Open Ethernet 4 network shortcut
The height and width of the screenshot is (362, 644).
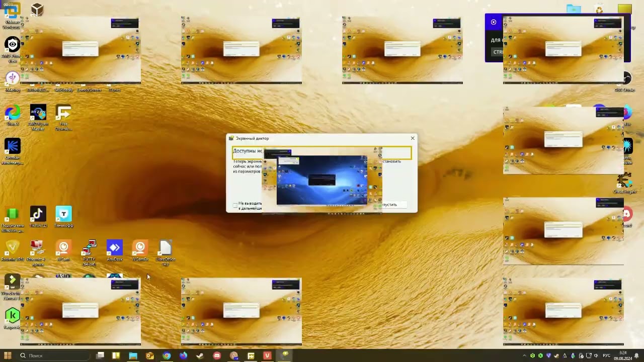pyautogui.click(x=38, y=253)
